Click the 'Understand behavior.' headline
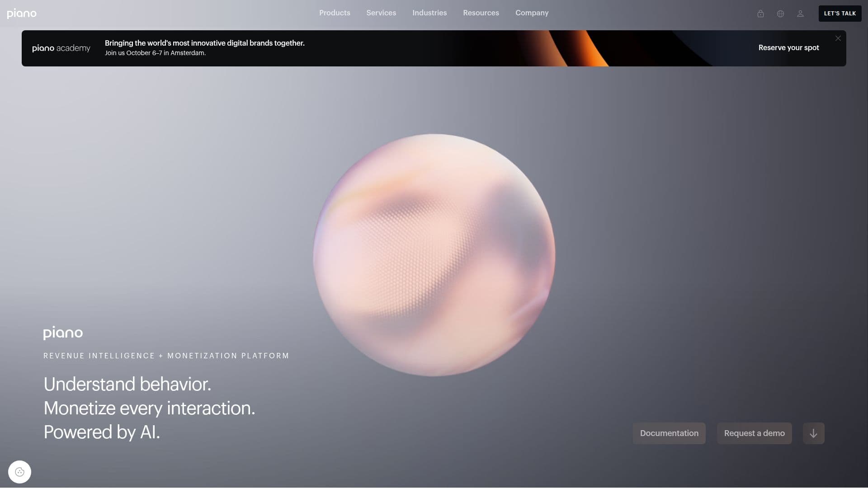 (x=127, y=385)
